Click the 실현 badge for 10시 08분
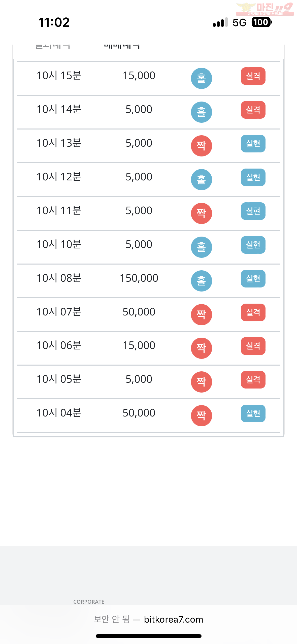This screenshot has width=297, height=644. tap(253, 279)
